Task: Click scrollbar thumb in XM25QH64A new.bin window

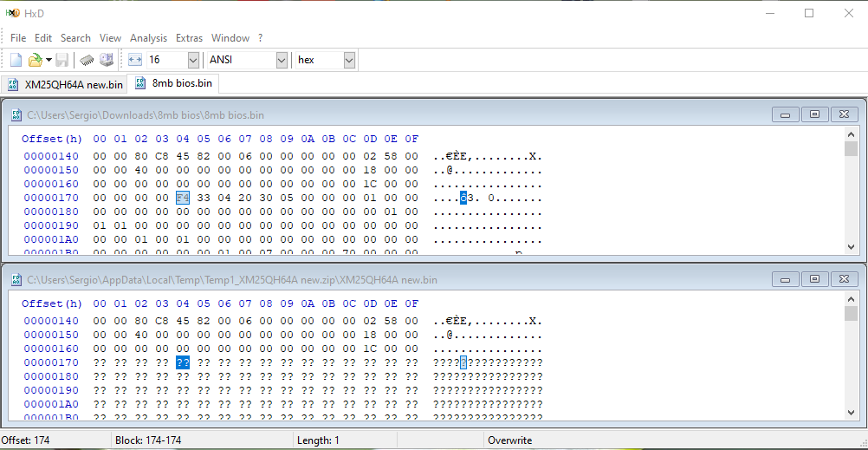Action: [852, 314]
